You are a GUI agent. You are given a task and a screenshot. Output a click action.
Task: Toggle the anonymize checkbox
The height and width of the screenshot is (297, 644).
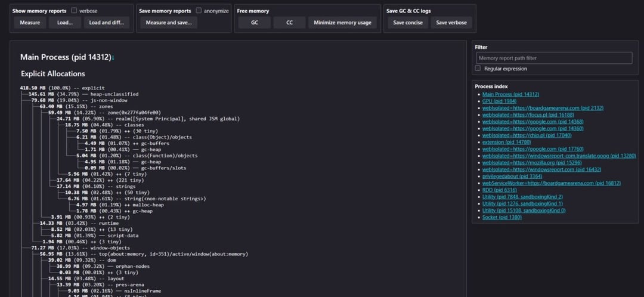pyautogui.click(x=199, y=11)
